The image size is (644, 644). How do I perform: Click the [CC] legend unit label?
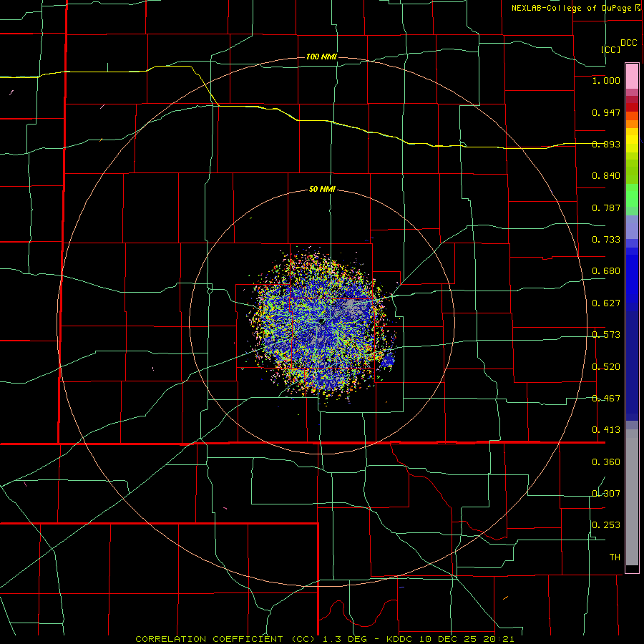click(x=611, y=49)
